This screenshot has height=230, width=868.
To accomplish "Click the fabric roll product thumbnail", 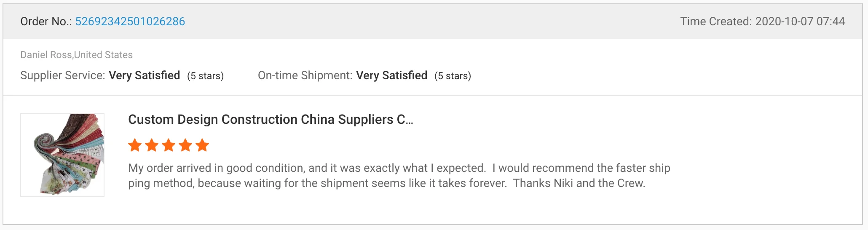I will [62, 155].
